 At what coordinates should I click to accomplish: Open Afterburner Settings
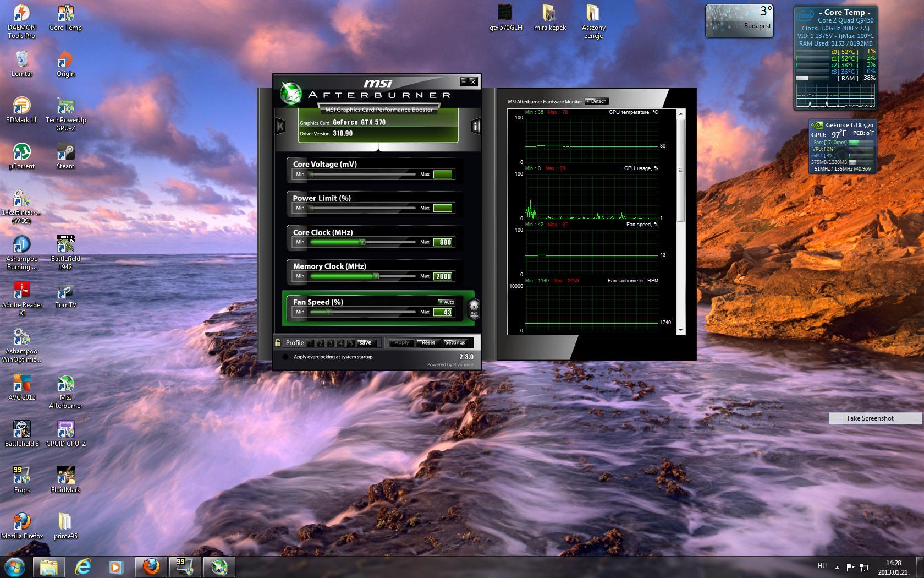click(x=455, y=342)
